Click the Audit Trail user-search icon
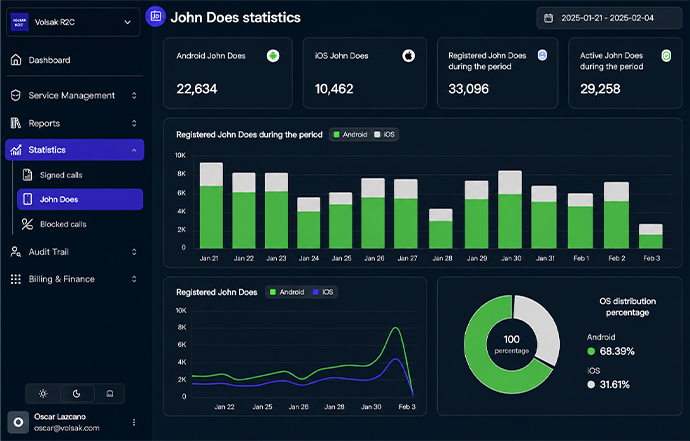Image resolution: width=690 pixels, height=441 pixels. (x=16, y=252)
